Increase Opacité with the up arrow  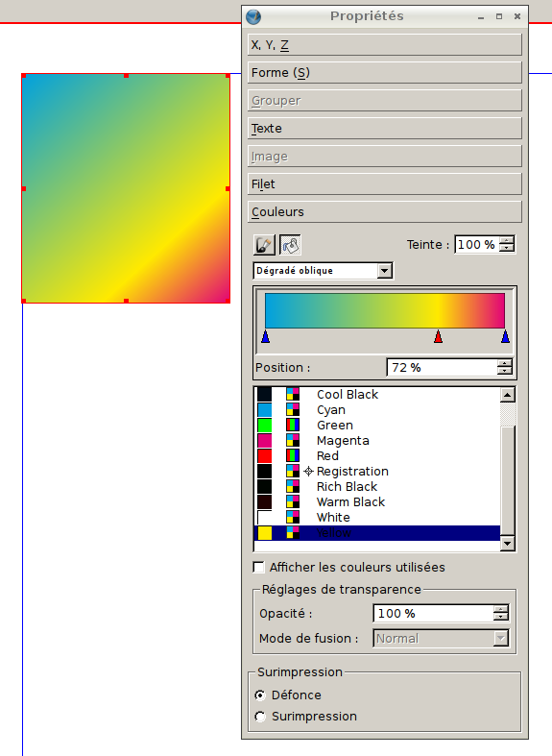tap(501, 609)
